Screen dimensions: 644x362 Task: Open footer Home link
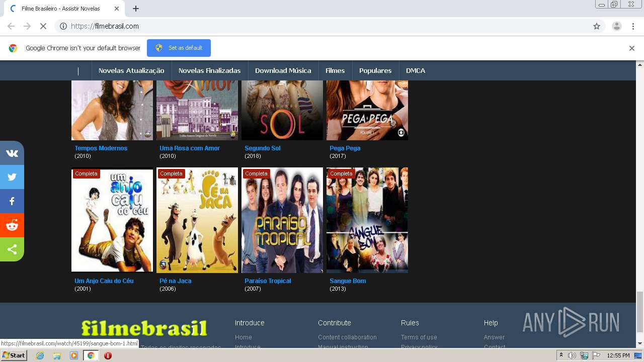pos(244,337)
